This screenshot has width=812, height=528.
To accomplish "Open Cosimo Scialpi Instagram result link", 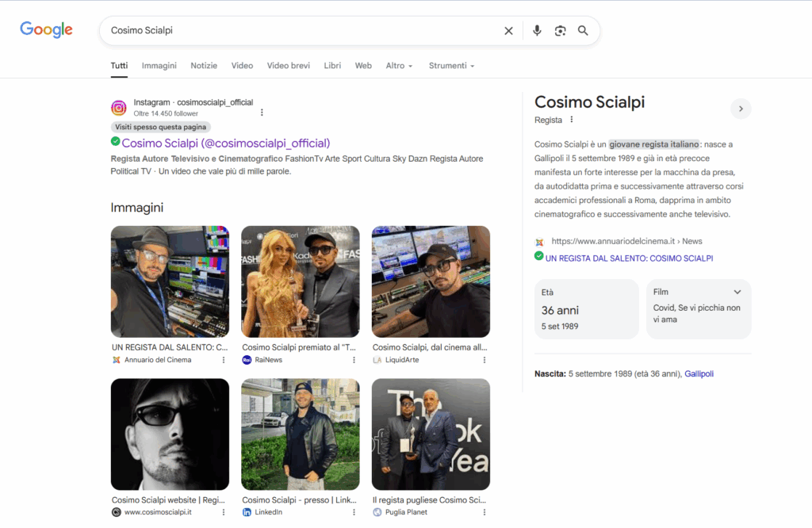I will click(x=225, y=143).
